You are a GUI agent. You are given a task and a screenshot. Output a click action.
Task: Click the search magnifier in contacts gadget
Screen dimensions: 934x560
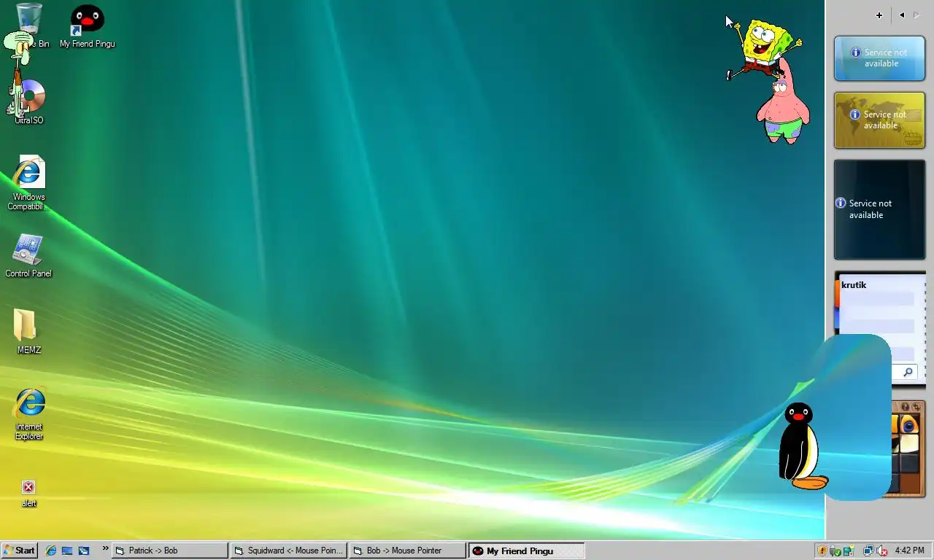(x=908, y=373)
